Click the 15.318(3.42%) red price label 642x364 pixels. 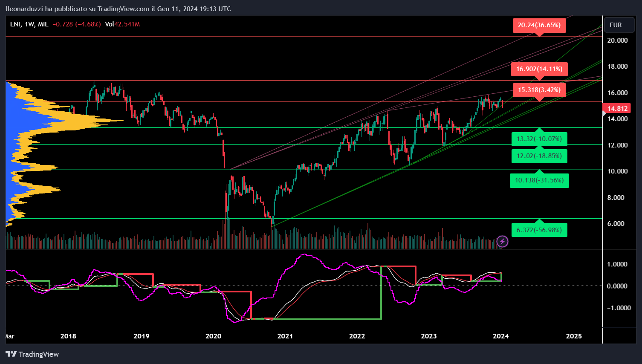539,90
